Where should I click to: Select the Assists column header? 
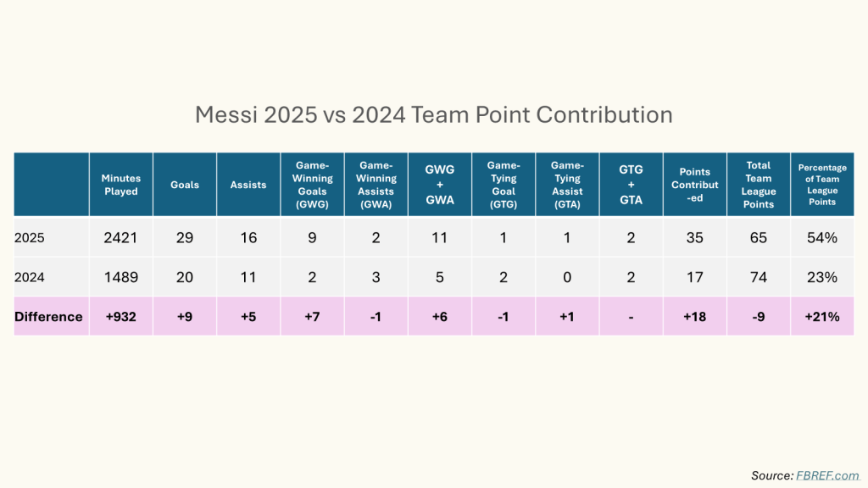tap(248, 185)
